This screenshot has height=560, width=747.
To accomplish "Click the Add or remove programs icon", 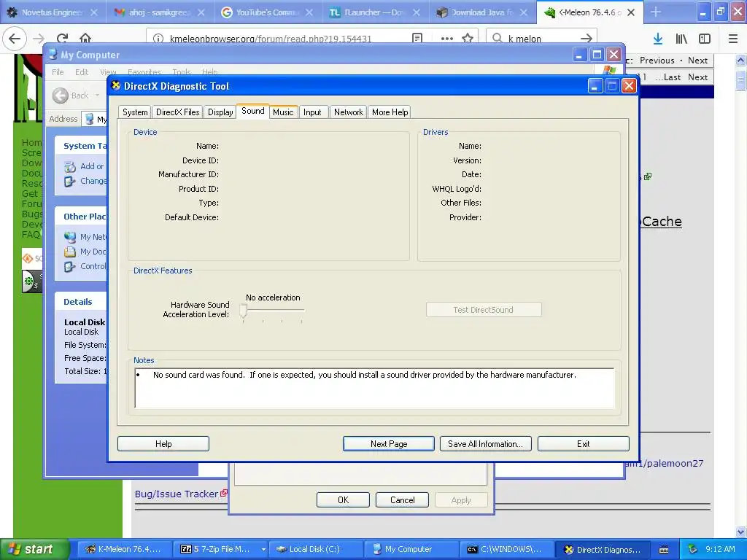I will [70, 167].
